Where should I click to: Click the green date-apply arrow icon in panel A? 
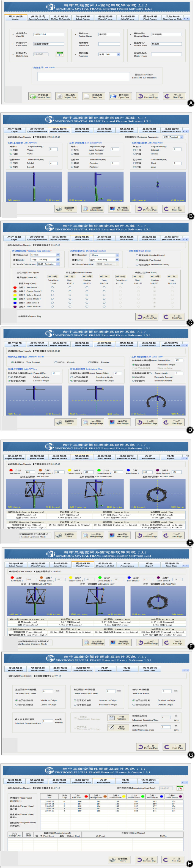(x=60, y=54)
